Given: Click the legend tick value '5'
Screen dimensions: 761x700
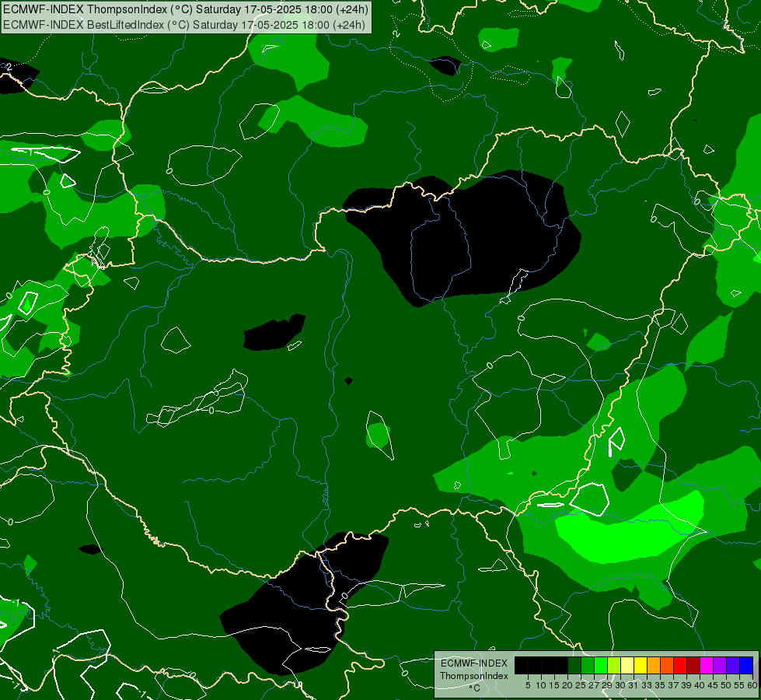Looking at the screenshot, I should (528, 685).
